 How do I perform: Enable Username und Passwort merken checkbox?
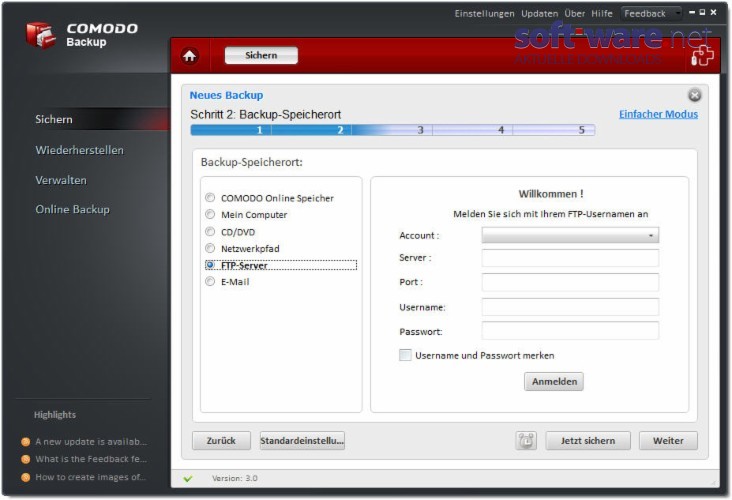[x=405, y=355]
